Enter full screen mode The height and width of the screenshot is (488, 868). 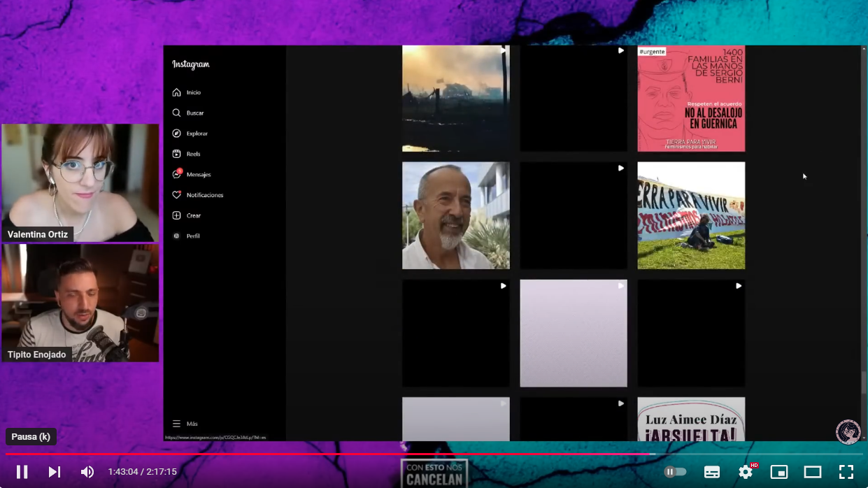point(846,472)
